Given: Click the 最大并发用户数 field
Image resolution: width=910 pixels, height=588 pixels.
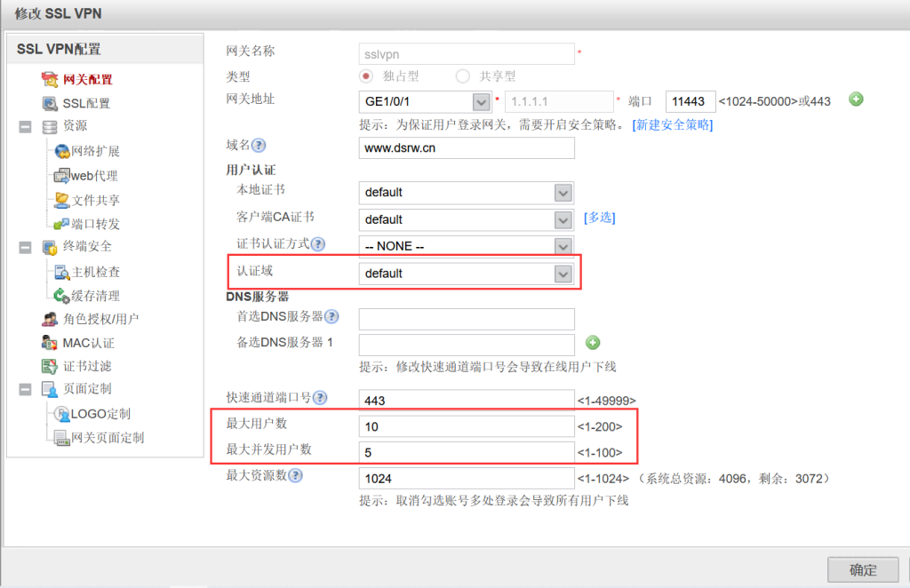Looking at the screenshot, I should click(467, 452).
